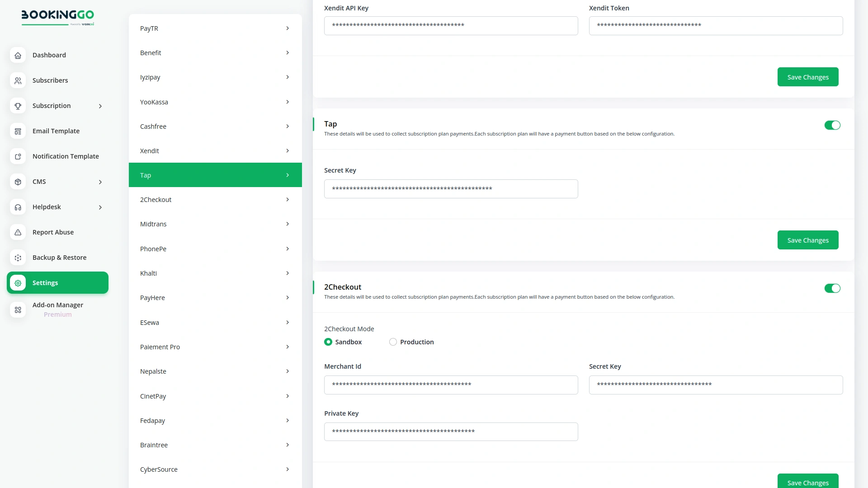
Task: Click the Report Abuse warning icon
Action: (x=18, y=232)
